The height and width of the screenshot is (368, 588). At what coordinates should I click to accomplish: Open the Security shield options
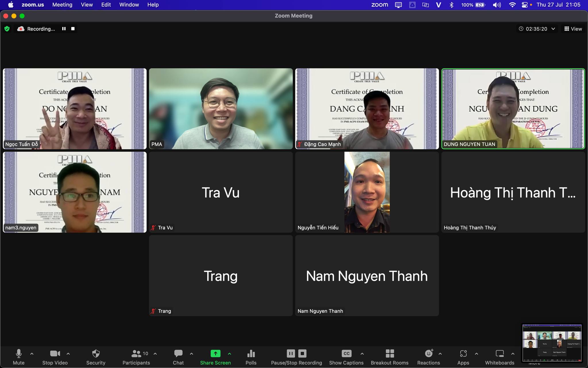pos(96,357)
